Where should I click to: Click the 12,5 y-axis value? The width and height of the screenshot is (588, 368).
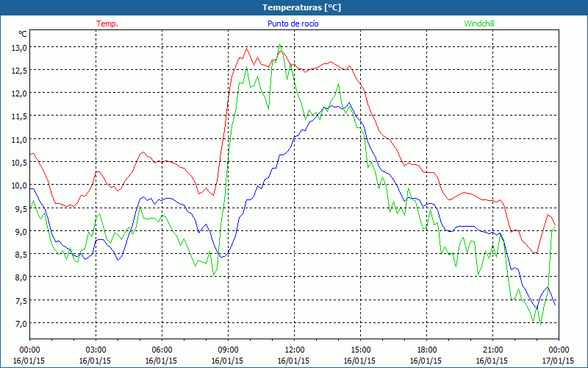coord(21,70)
